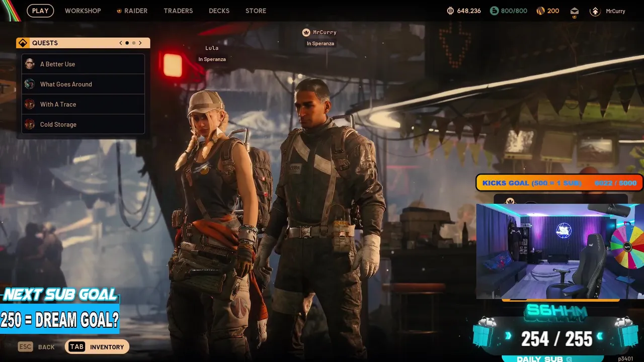Image resolution: width=644 pixels, height=362 pixels.
Task: Open the What Goes Around quest
Action: [x=83, y=84]
